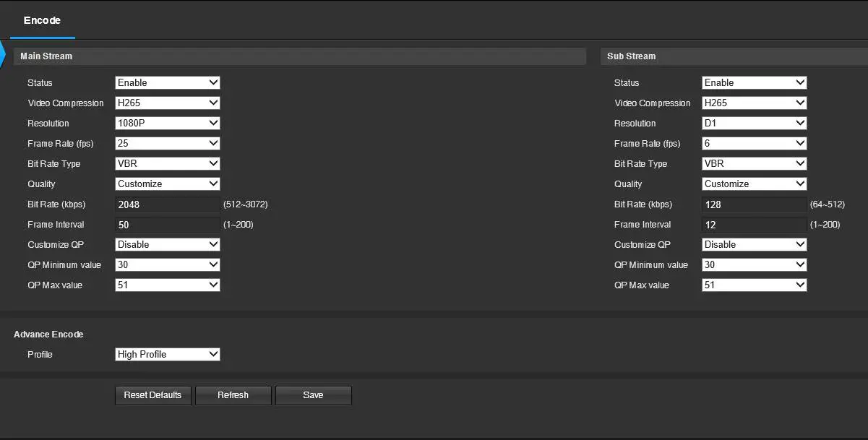Open Main Stream Bit Rate Type dropdown
868x440 pixels.
pyautogui.click(x=168, y=164)
